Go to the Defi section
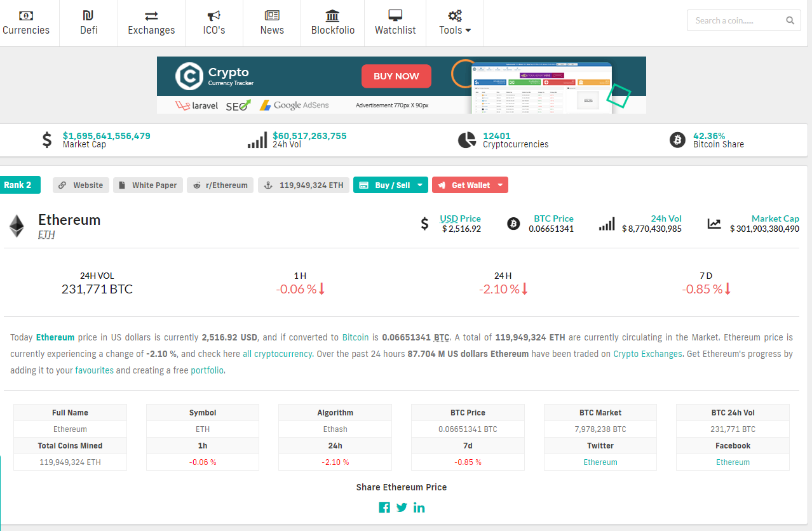 pos(88,23)
